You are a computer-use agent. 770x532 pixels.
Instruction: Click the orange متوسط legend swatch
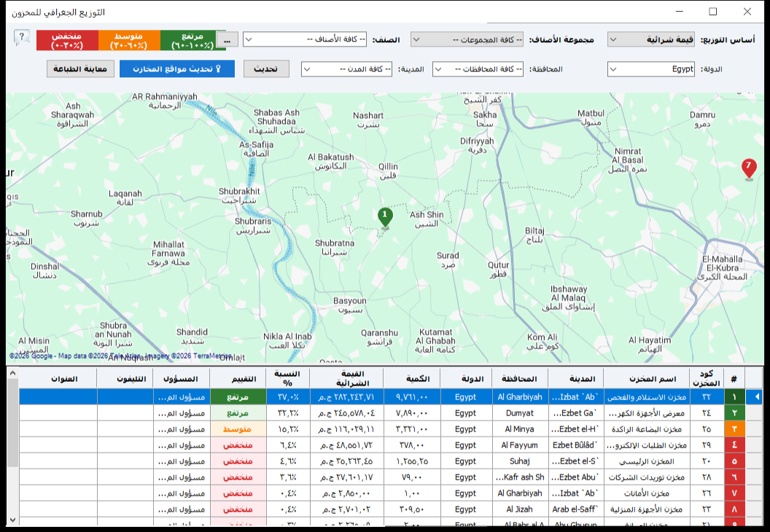point(129,40)
